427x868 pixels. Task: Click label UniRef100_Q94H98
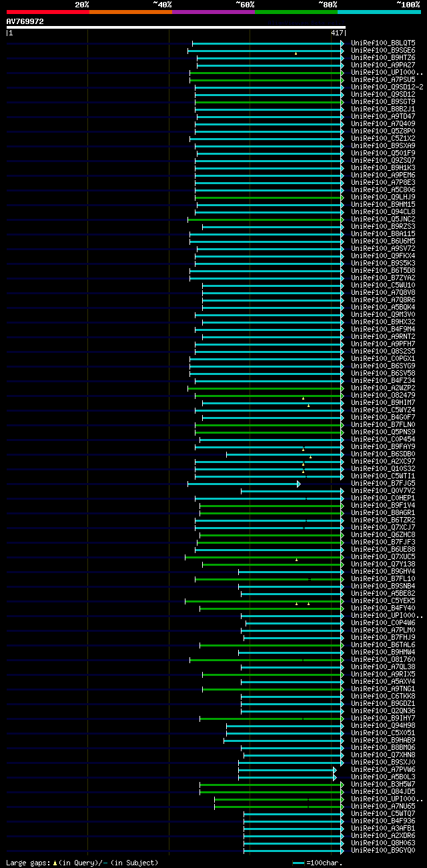pyautogui.click(x=383, y=725)
